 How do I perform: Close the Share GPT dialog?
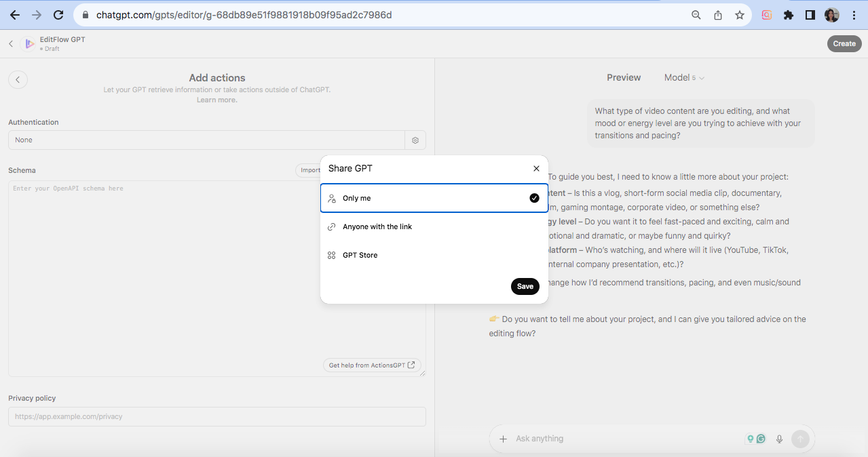pyautogui.click(x=536, y=168)
